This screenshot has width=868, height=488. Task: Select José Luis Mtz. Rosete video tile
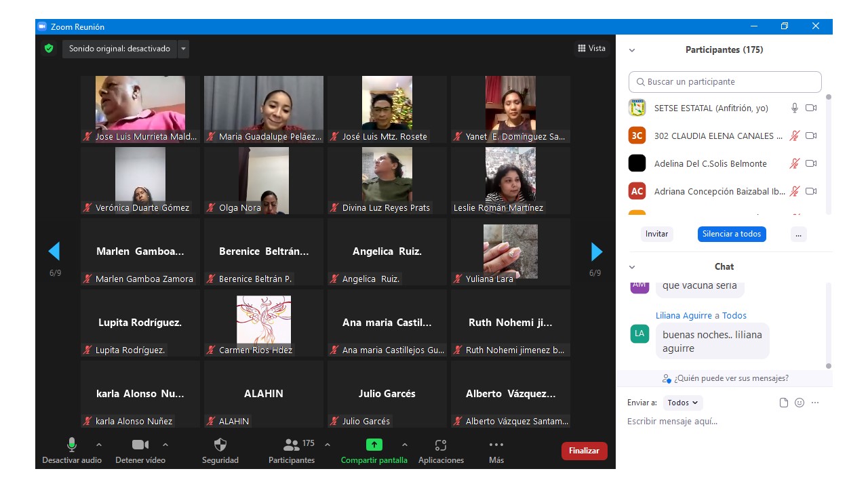387,109
